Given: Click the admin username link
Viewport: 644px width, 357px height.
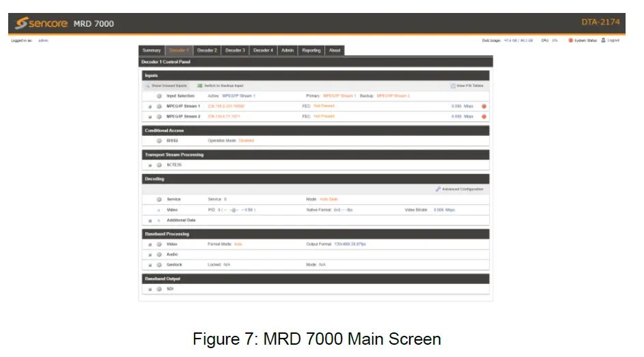Looking at the screenshot, I should pos(43,41).
